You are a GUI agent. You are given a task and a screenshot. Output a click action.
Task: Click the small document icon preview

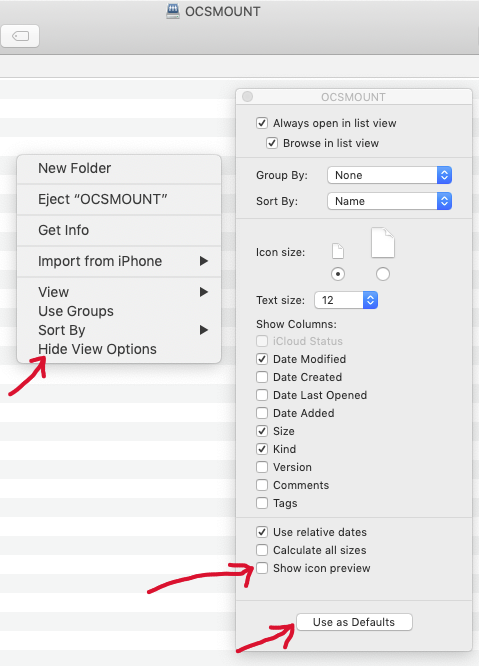tap(338, 251)
